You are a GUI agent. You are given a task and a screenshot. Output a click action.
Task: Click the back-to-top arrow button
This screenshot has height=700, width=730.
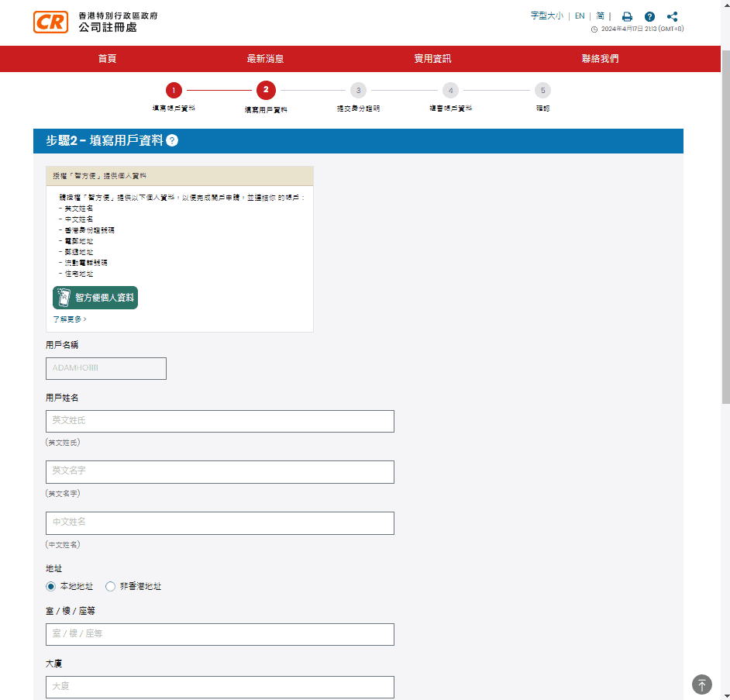click(x=701, y=684)
